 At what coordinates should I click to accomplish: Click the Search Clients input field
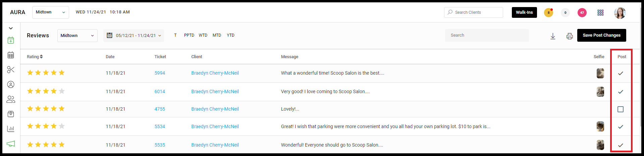[x=474, y=12]
